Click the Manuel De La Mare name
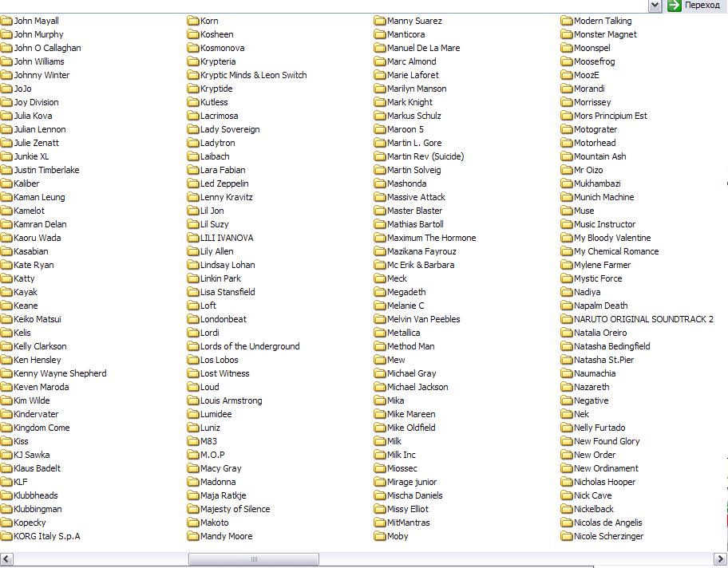Image resolution: width=728 pixels, height=568 pixels. coord(423,48)
